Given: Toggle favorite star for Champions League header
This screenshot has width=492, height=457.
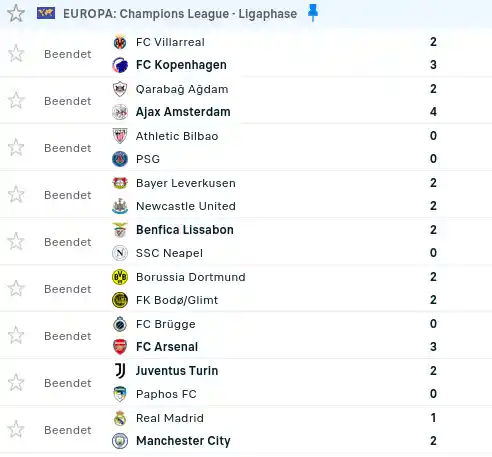Looking at the screenshot, I should coord(16,14).
